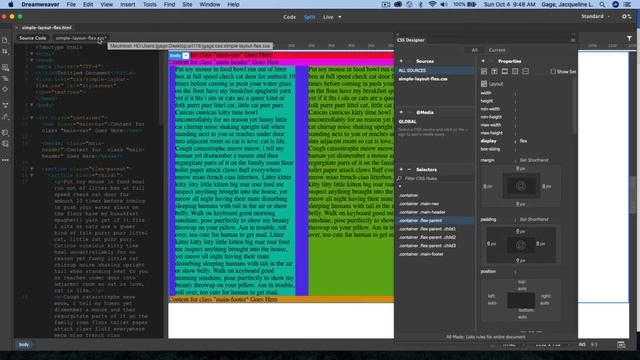
Task: Open the Site menu
Action: pos(187,4)
